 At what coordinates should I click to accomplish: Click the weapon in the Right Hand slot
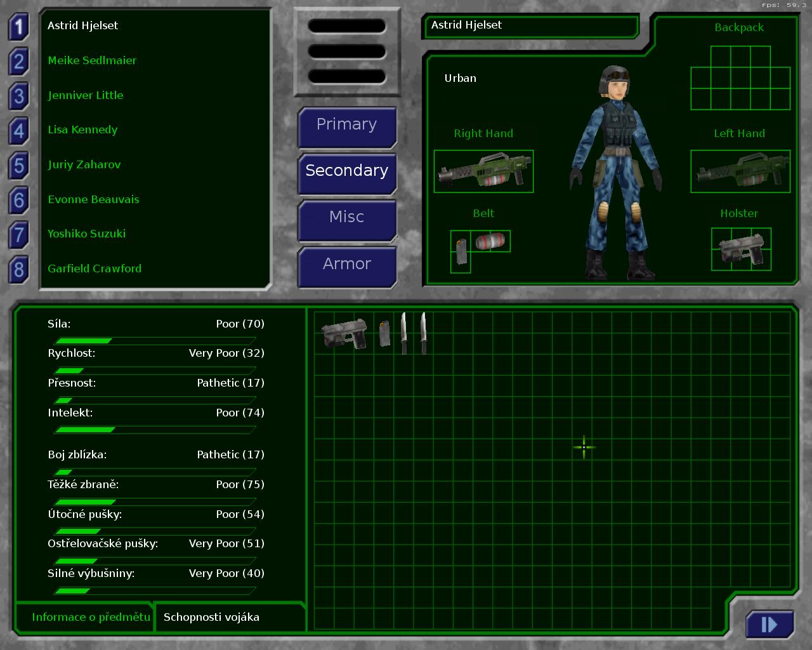pos(483,171)
